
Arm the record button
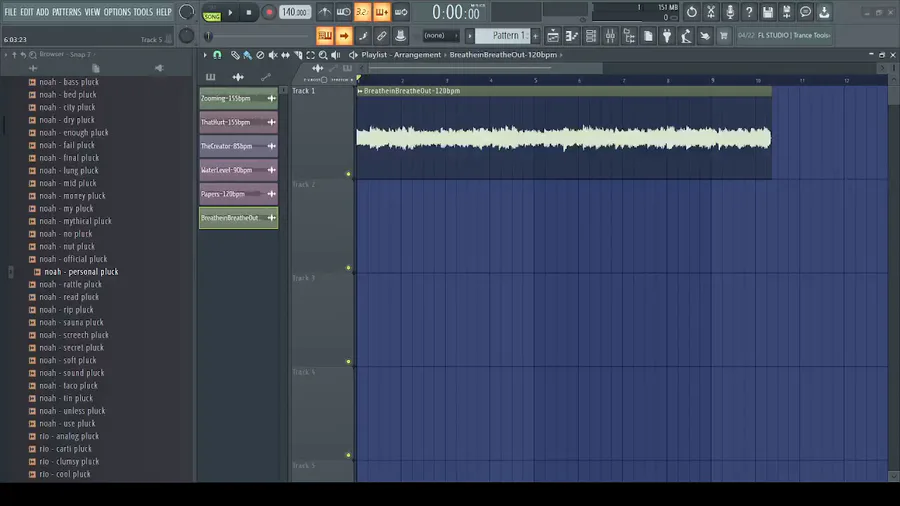pos(269,12)
